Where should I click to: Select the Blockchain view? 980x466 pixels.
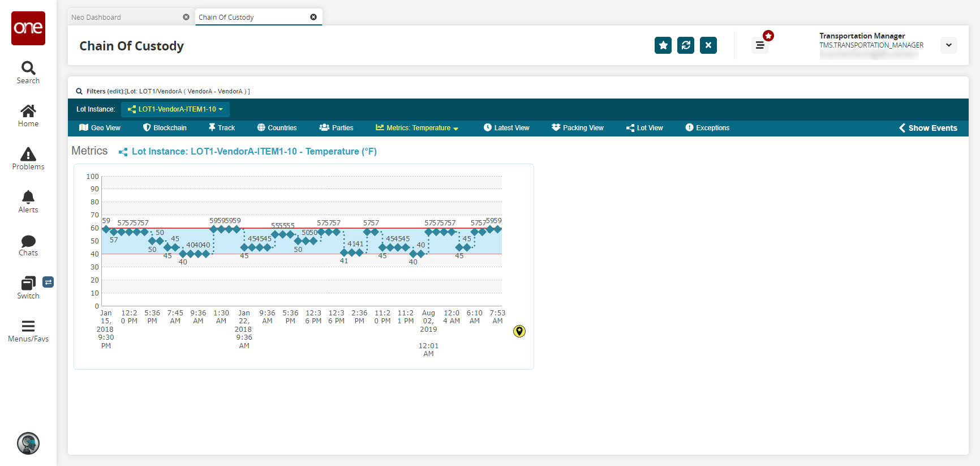click(x=165, y=128)
